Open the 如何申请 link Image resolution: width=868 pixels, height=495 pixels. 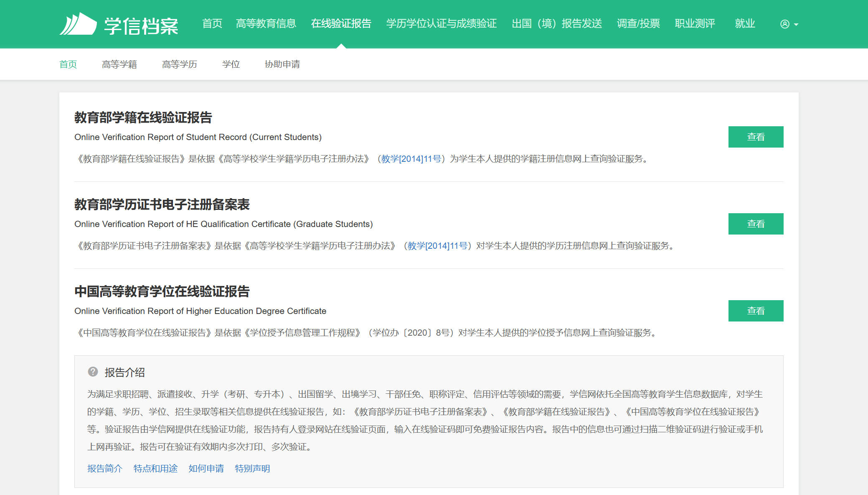[x=206, y=469]
